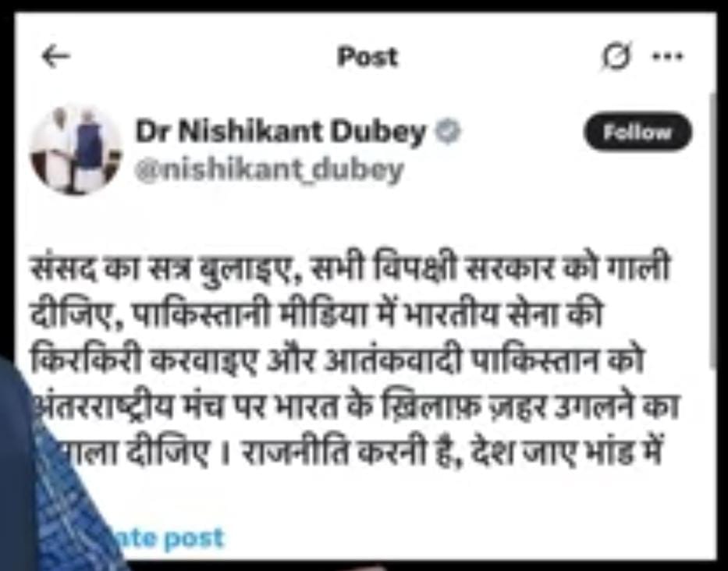Open Dr Nishikant Dubey's profile picture

tap(76, 150)
